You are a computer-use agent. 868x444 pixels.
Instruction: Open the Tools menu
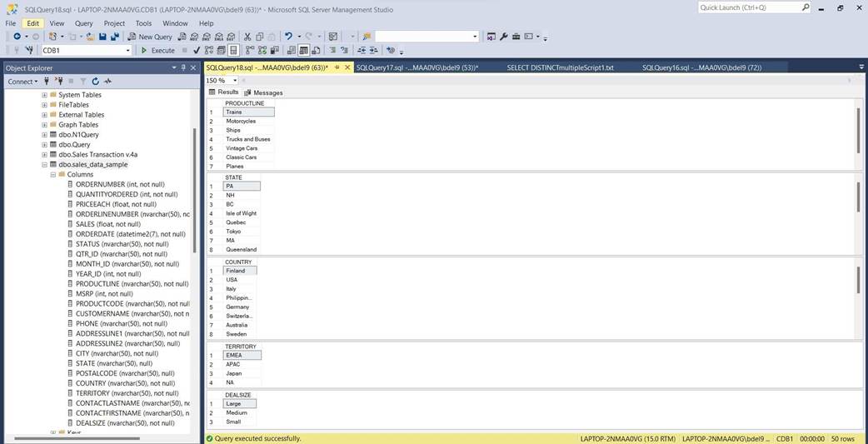pyautogui.click(x=143, y=23)
